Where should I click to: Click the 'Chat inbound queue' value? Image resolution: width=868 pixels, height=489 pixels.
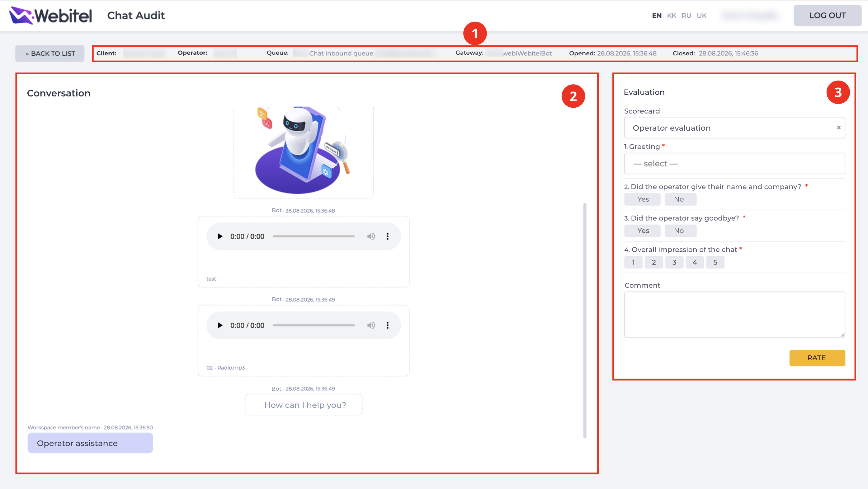341,53
